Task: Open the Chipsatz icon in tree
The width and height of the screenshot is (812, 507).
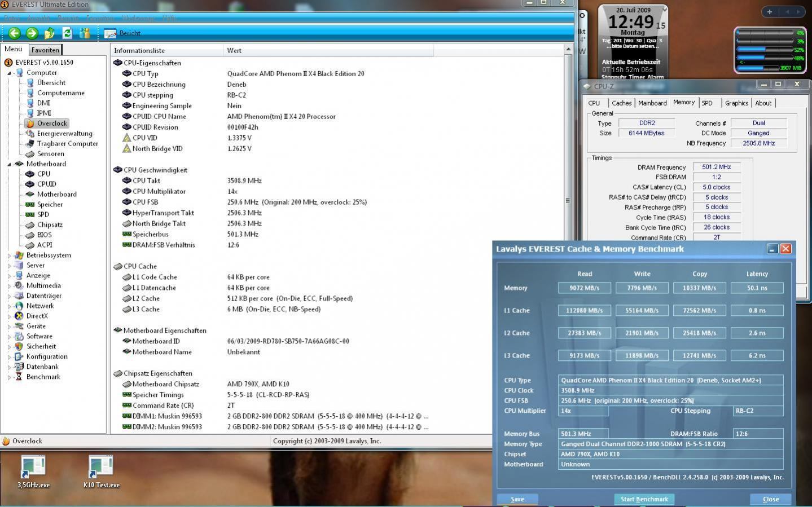Action: (x=30, y=225)
